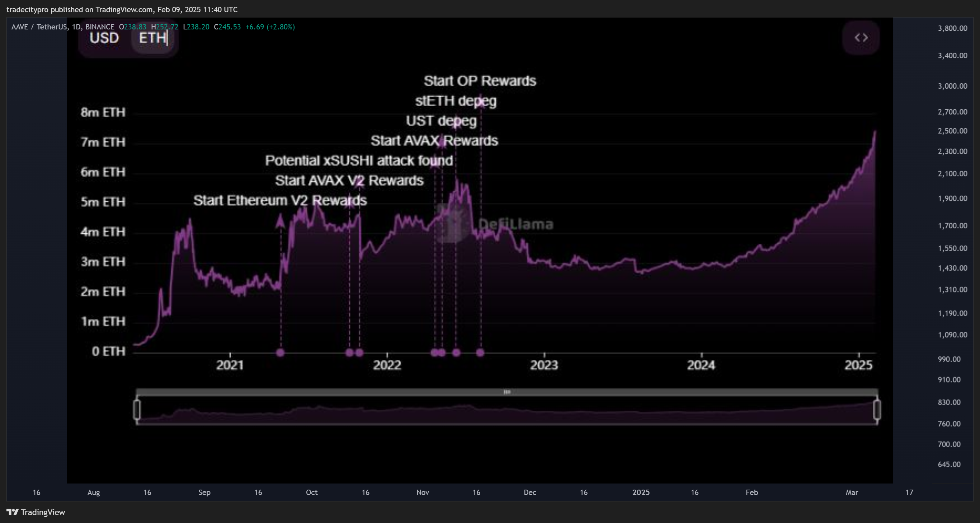Click the 'UST depeg' annotation label

441,121
